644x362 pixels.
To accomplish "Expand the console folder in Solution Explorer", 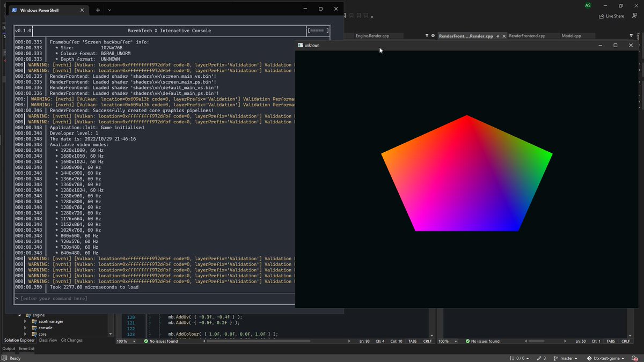I will click(25, 328).
